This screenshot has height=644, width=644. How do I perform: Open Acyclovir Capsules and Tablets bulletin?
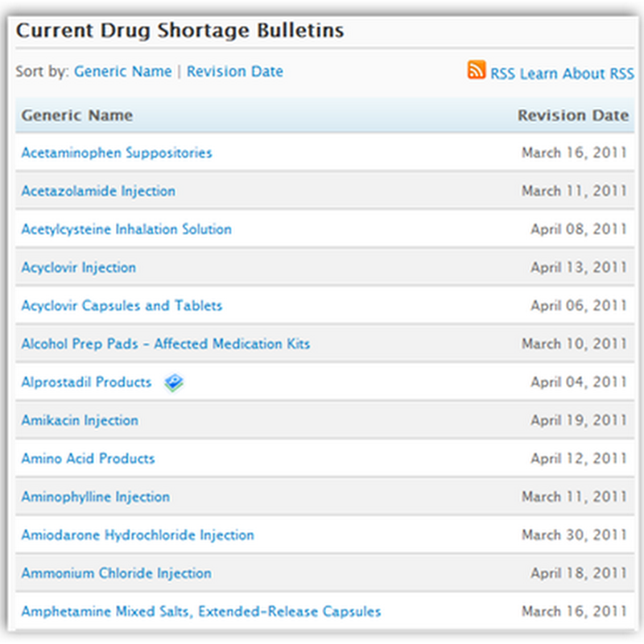click(122, 306)
